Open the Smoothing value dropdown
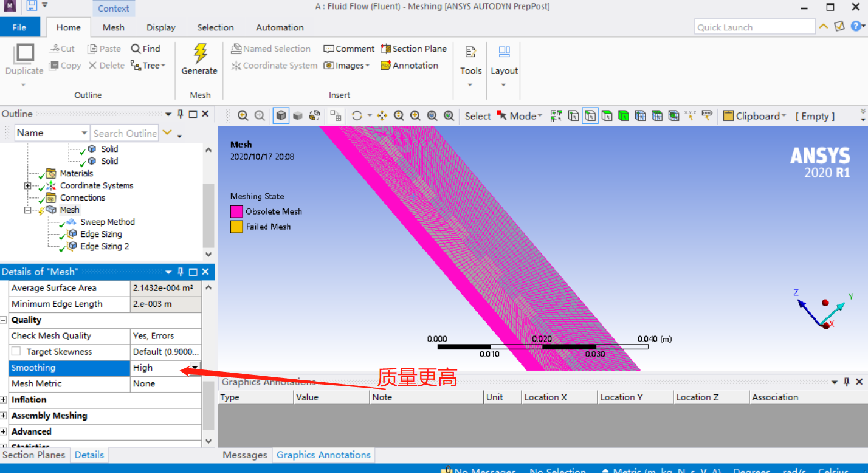The height and width of the screenshot is (474, 868). 195,367
